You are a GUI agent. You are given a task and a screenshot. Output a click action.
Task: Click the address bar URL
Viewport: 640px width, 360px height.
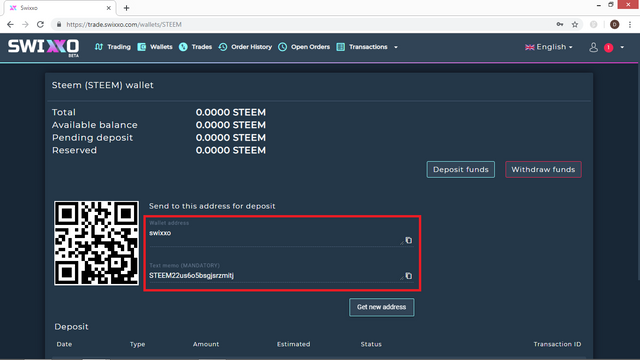(124, 24)
